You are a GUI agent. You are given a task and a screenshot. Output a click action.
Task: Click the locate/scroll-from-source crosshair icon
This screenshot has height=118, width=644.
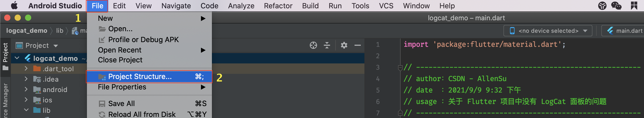(x=313, y=45)
